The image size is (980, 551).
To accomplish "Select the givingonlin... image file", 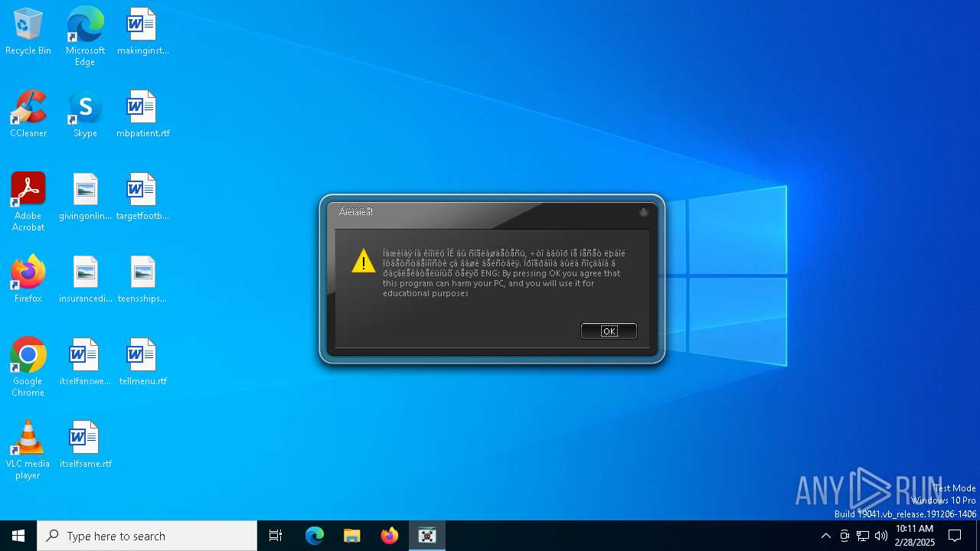I will [85, 197].
